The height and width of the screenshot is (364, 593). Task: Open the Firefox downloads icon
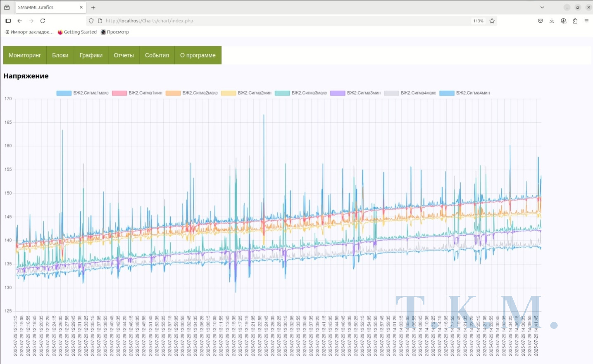coord(552,21)
